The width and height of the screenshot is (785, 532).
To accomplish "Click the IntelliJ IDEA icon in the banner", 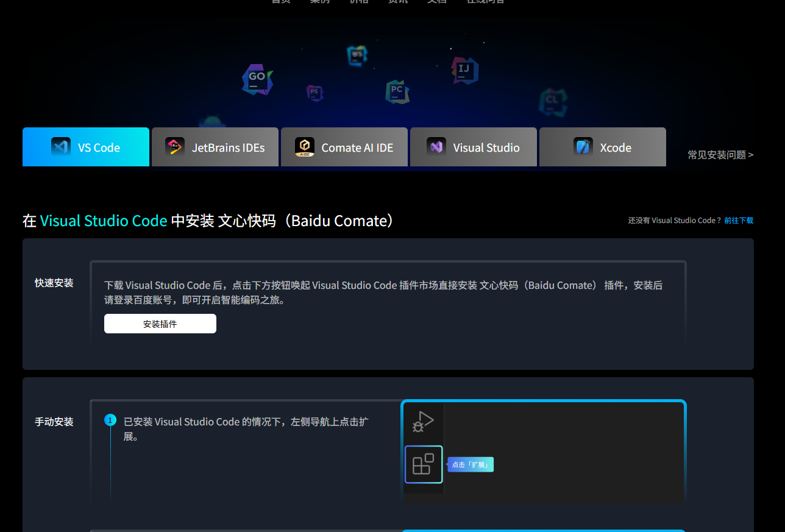I will click(464, 70).
